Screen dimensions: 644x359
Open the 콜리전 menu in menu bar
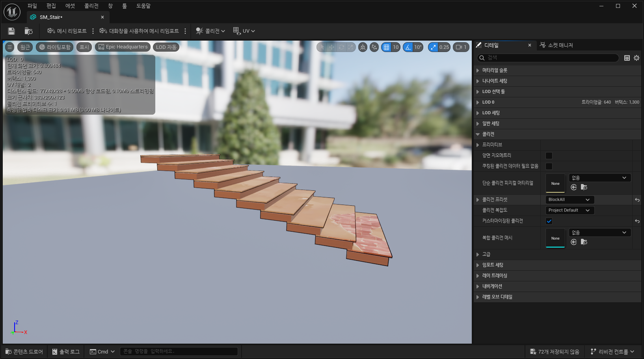(x=91, y=6)
